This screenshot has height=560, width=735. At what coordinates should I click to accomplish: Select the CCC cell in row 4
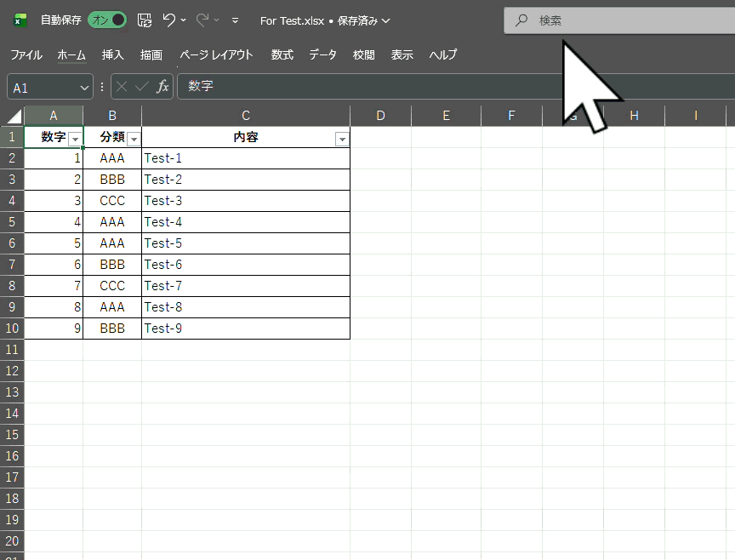[x=112, y=201]
